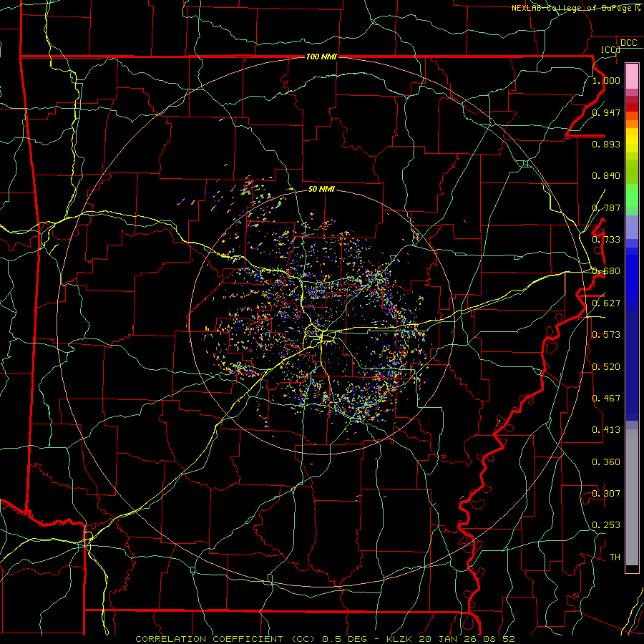Click the 0.253 legend value
Viewport: 644px width, 644px height.
[606, 525]
